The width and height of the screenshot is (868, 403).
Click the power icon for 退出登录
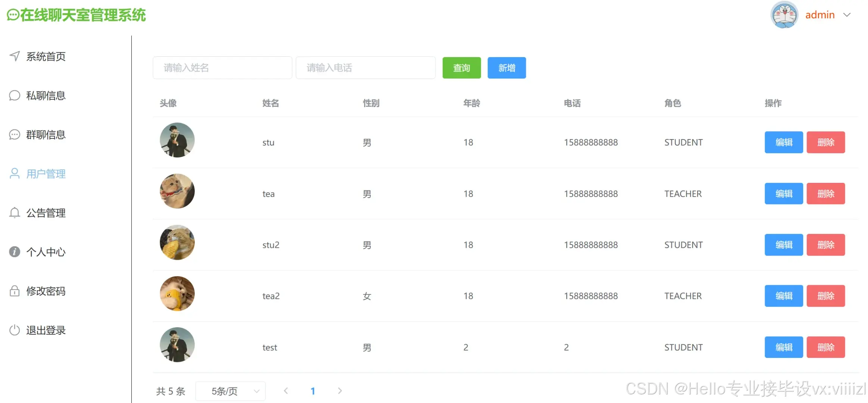point(15,330)
